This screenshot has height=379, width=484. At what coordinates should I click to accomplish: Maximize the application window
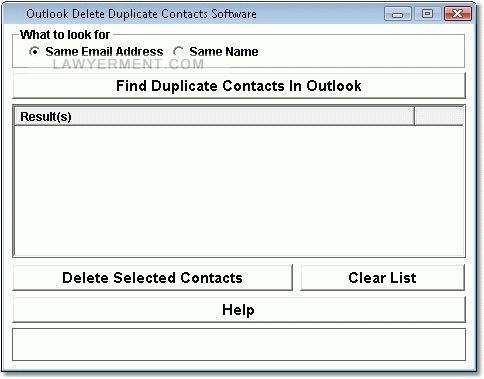pos(427,14)
